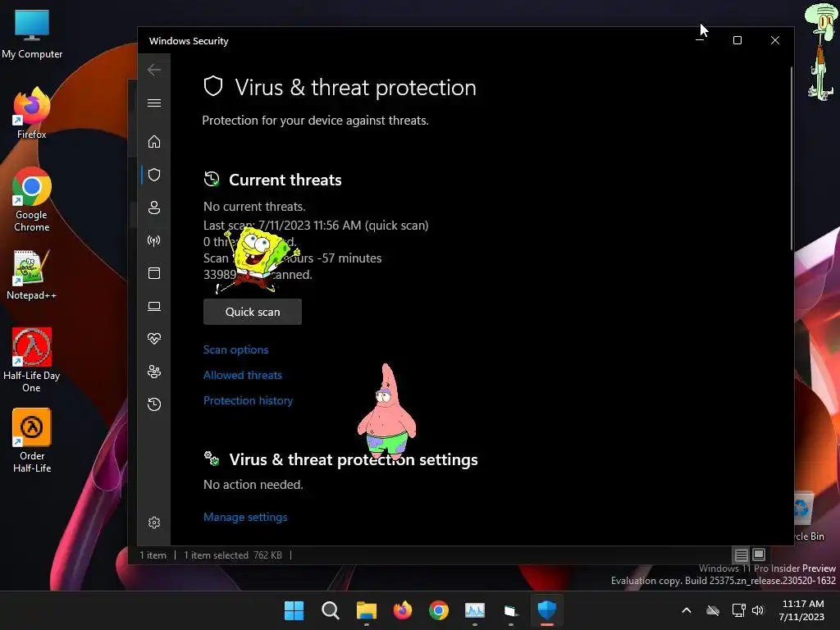Click the SpongeBob desktop character
The height and width of the screenshot is (630, 840).
pyautogui.click(x=259, y=258)
